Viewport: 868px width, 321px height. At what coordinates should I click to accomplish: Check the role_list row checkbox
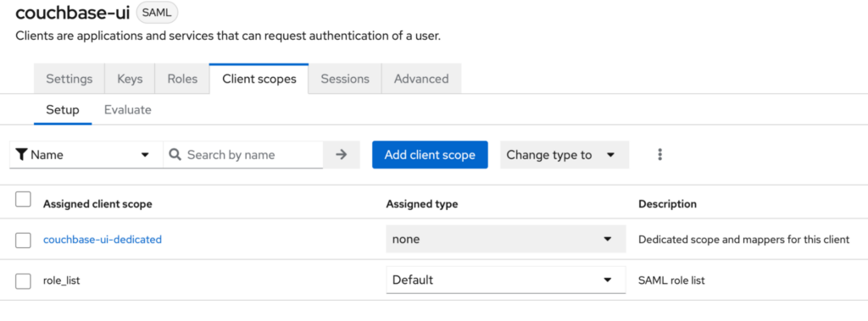pyautogui.click(x=23, y=281)
